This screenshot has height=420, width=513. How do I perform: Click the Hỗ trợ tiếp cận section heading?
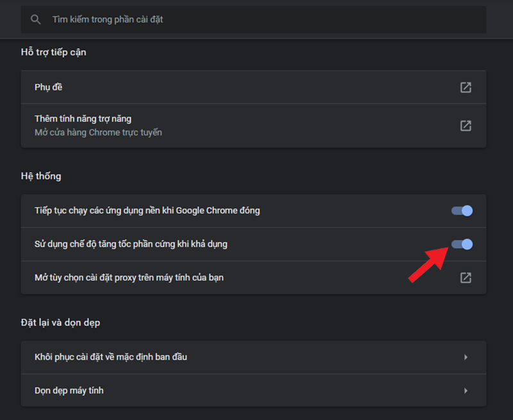coord(54,52)
